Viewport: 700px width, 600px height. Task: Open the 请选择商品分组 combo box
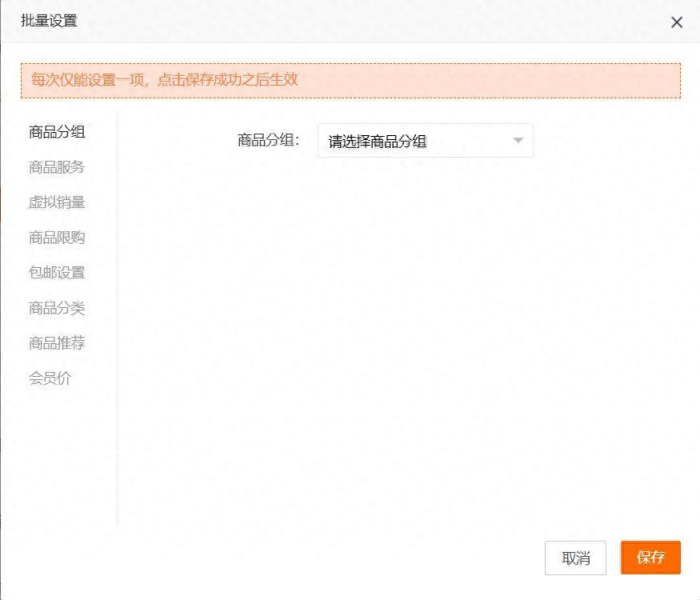coord(425,141)
